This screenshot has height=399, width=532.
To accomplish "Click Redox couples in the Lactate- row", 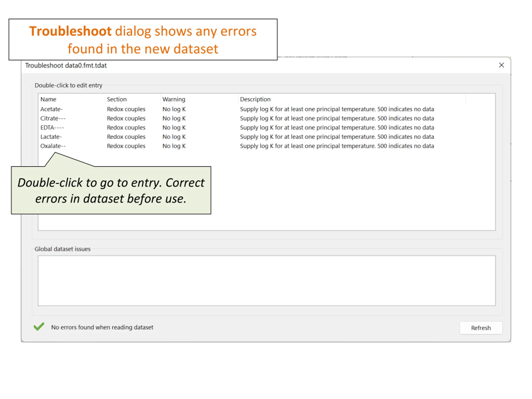I will click(x=126, y=137).
